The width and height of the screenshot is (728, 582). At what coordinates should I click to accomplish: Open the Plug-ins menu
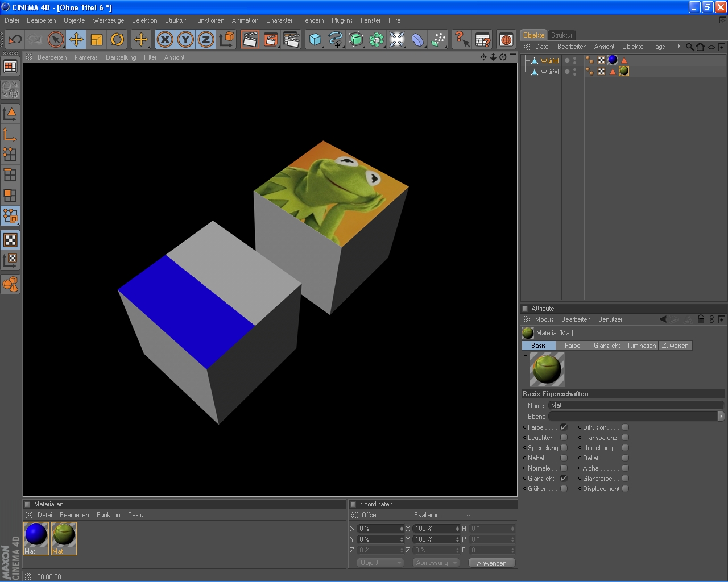click(342, 20)
